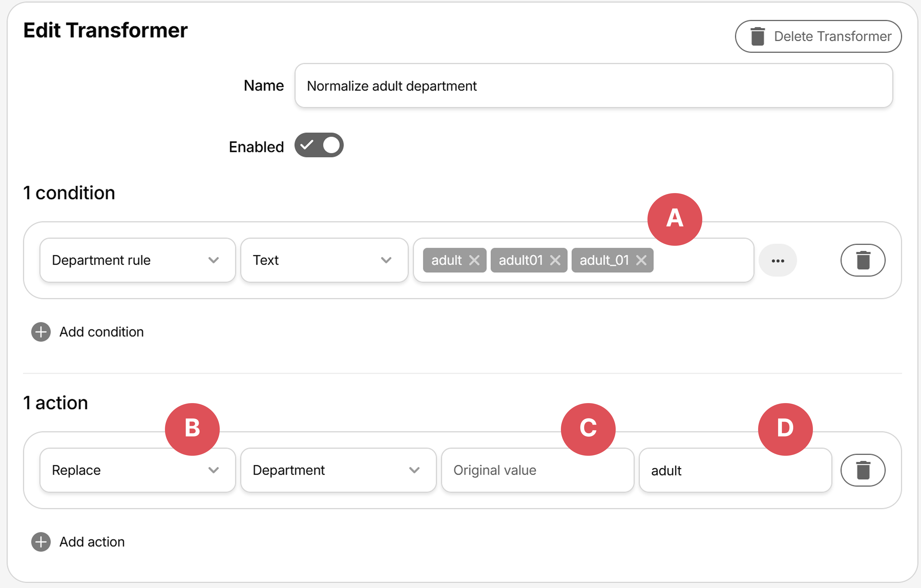Click the trash icon inside Delete Transformer
Screen dimensions: 921x588
[x=757, y=36]
